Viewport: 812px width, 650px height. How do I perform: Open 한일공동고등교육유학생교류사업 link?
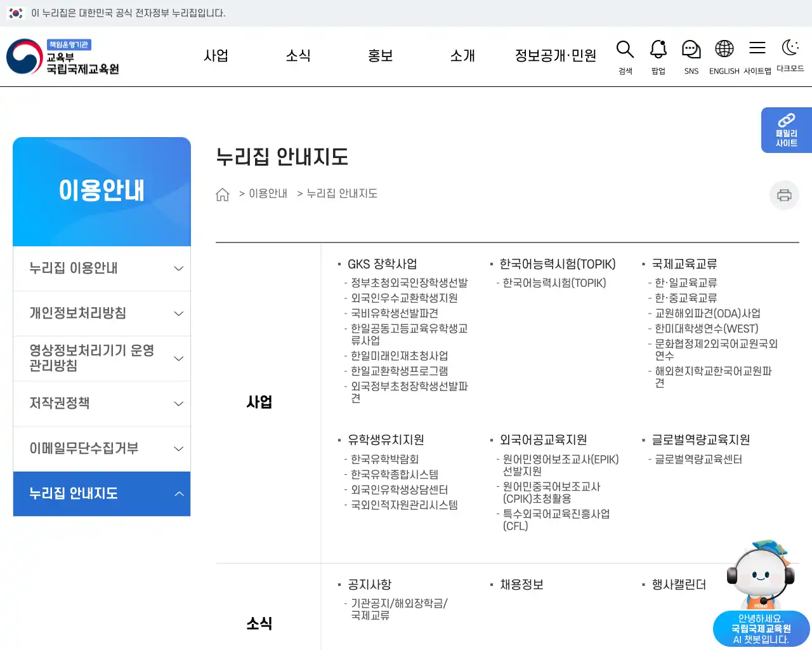point(409,335)
